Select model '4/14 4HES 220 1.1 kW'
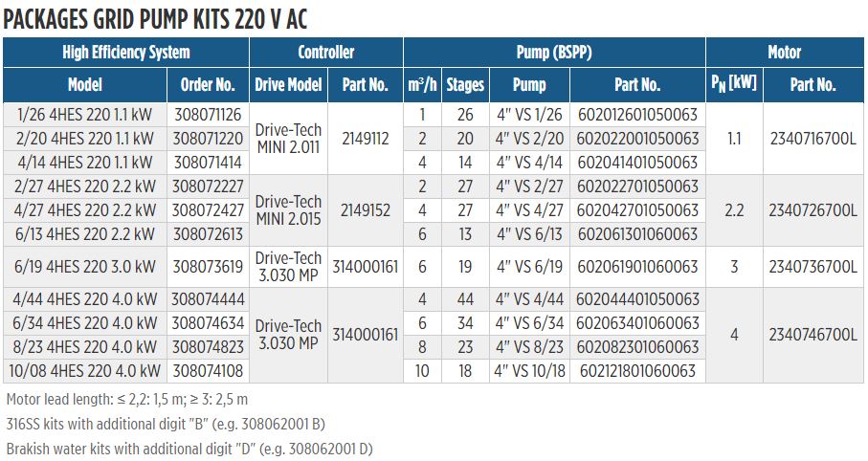 [x=85, y=163]
